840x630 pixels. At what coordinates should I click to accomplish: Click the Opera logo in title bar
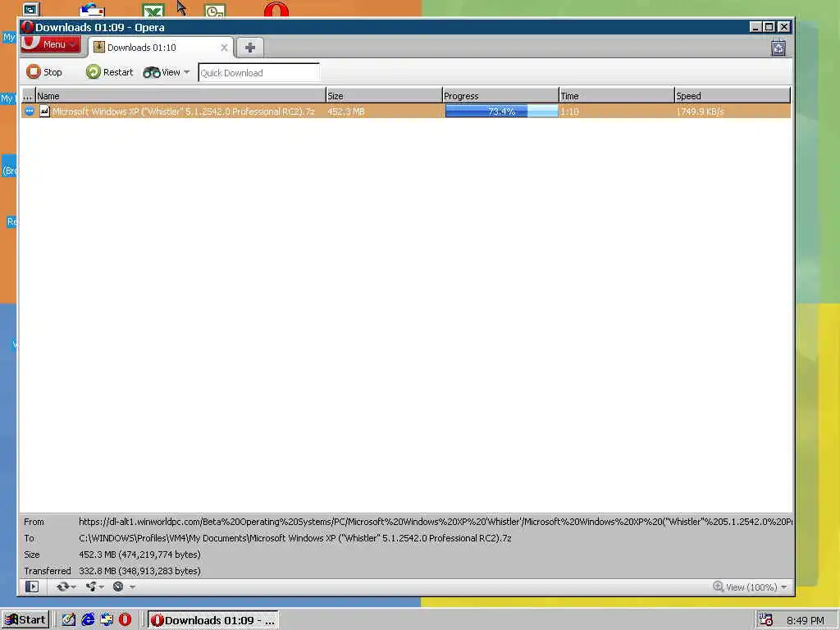[x=27, y=27]
